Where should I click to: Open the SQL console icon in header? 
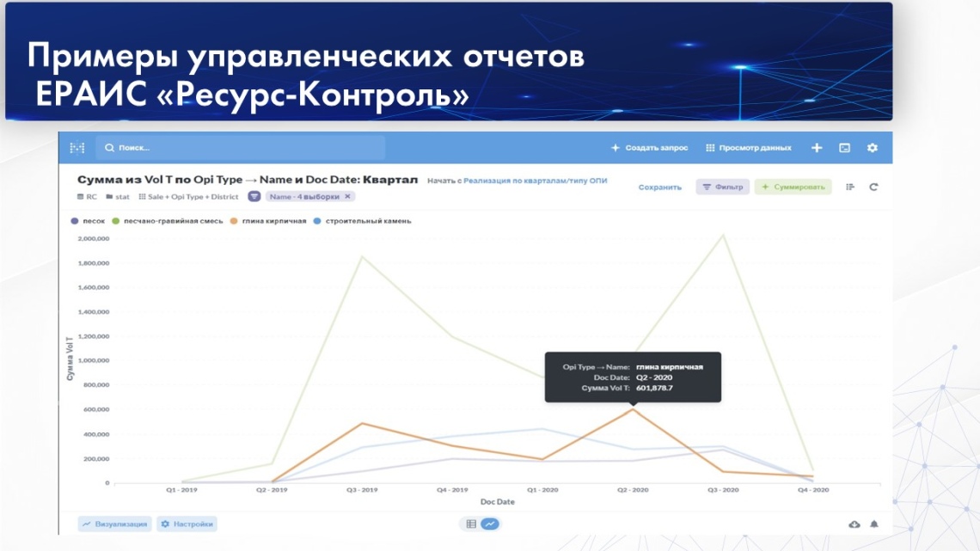click(845, 148)
